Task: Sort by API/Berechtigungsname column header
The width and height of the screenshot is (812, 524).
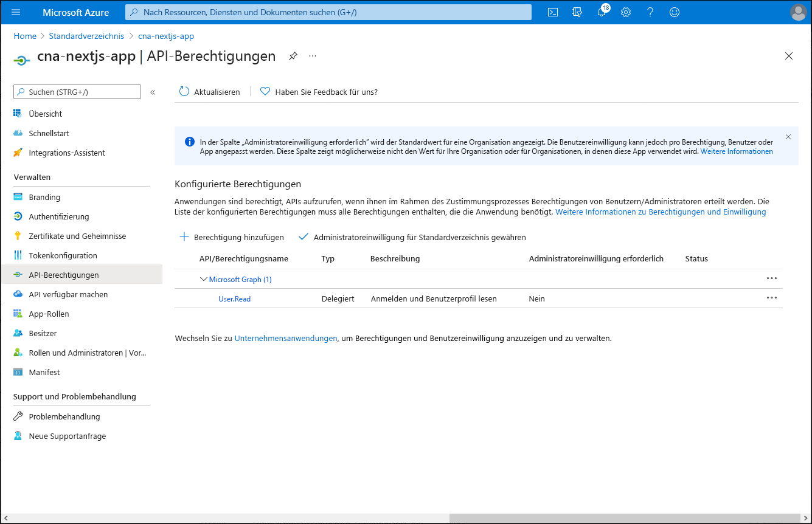Action: [244, 258]
